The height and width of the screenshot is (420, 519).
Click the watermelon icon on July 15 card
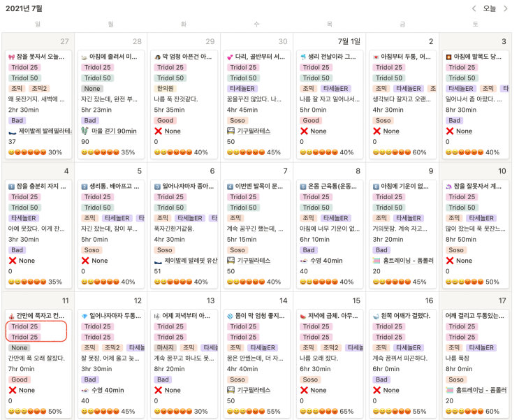coord(303,316)
